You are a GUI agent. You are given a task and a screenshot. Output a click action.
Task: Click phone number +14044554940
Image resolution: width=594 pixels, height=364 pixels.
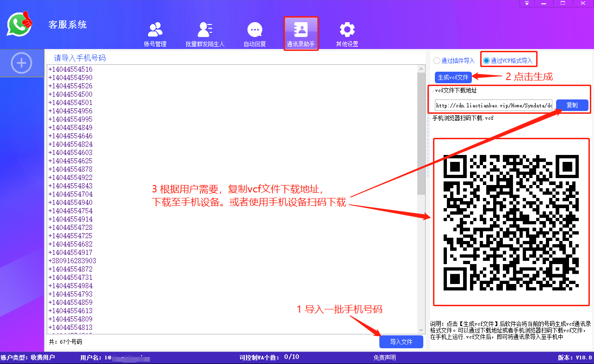[x=70, y=203]
